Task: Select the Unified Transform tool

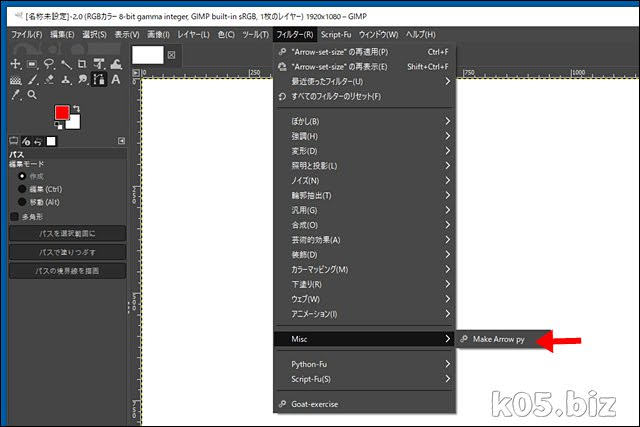Action: coord(99,64)
